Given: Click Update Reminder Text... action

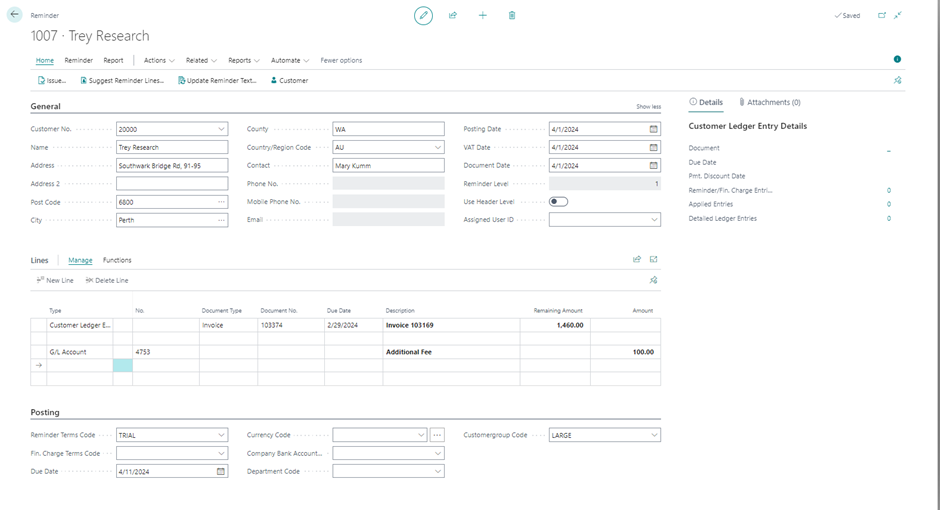Looking at the screenshot, I should tap(217, 80).
